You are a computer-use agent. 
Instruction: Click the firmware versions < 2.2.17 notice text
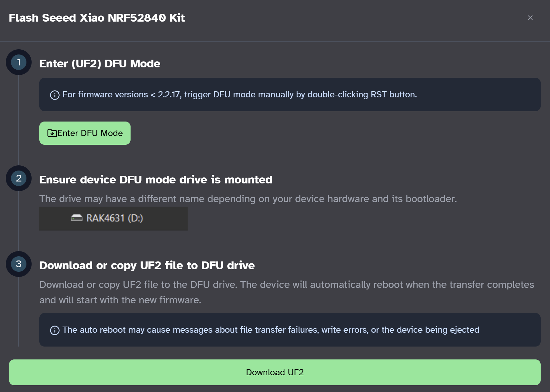tap(239, 94)
